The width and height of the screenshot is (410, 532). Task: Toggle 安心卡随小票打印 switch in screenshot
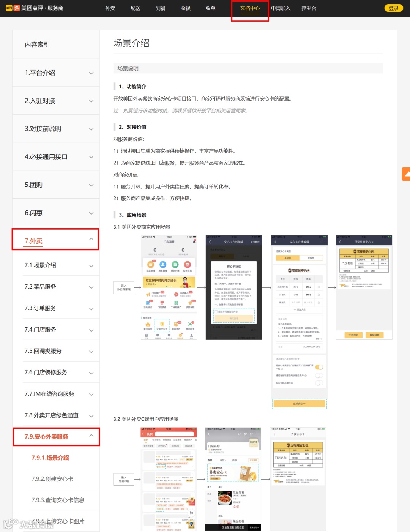[319, 383]
